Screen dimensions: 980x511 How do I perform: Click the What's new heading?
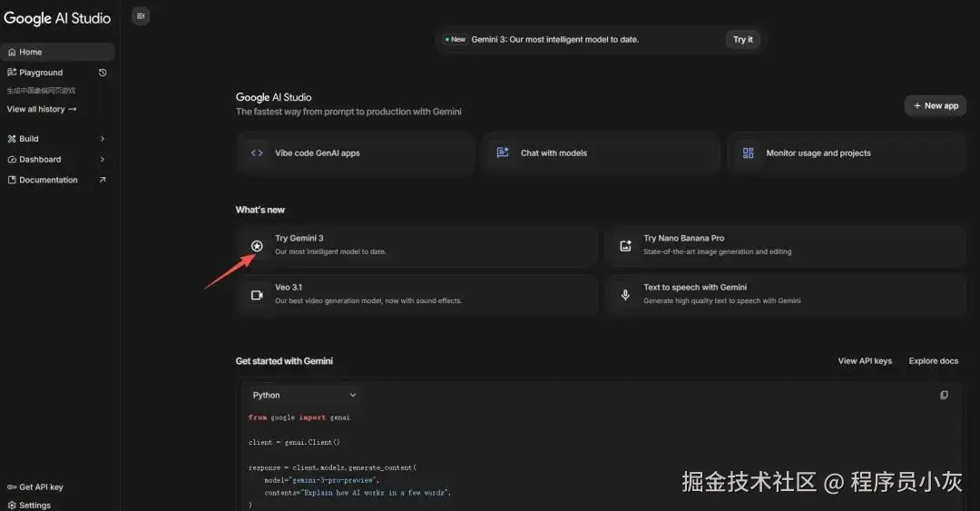pos(260,211)
